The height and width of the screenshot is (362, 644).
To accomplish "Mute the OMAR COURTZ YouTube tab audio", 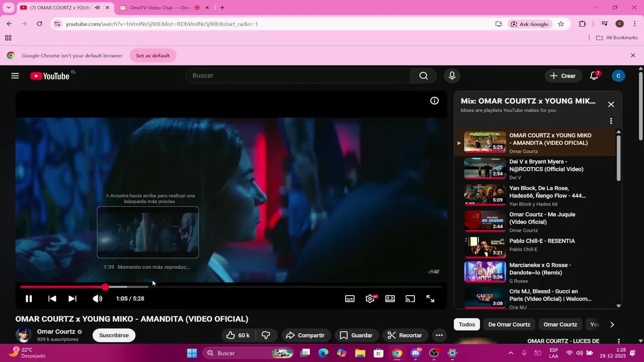I will [97, 8].
